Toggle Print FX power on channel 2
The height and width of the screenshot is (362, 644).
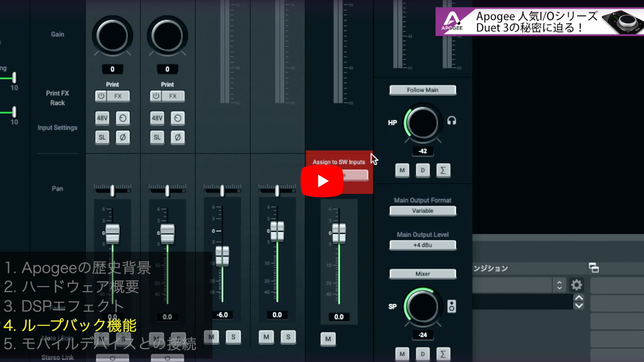pos(156,96)
